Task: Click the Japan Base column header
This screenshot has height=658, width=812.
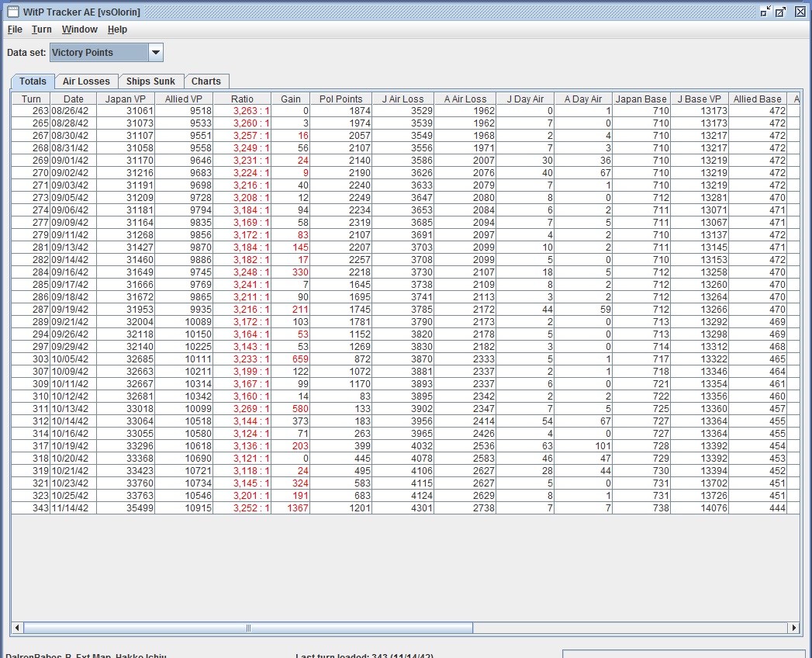Action: pos(641,99)
